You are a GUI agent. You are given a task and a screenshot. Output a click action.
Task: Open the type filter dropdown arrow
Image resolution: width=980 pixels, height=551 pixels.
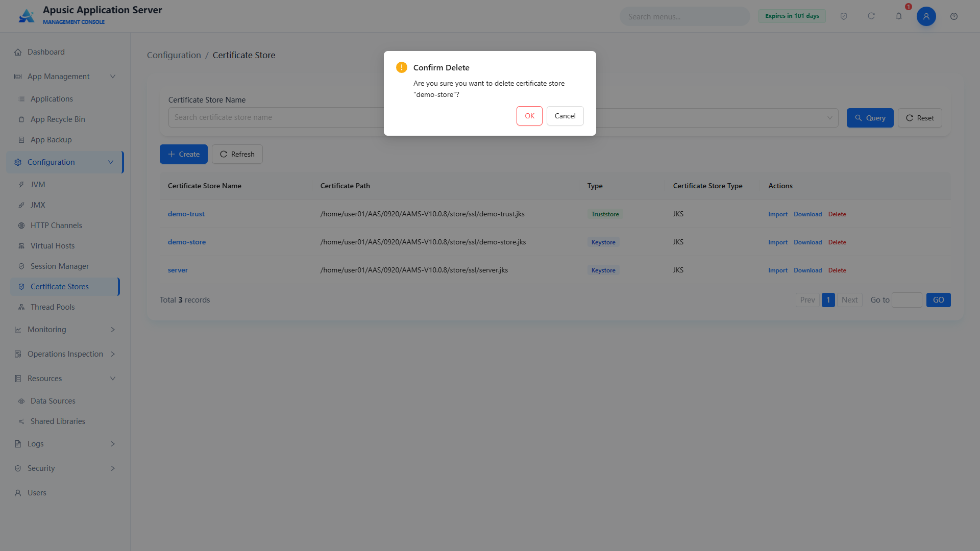click(829, 118)
